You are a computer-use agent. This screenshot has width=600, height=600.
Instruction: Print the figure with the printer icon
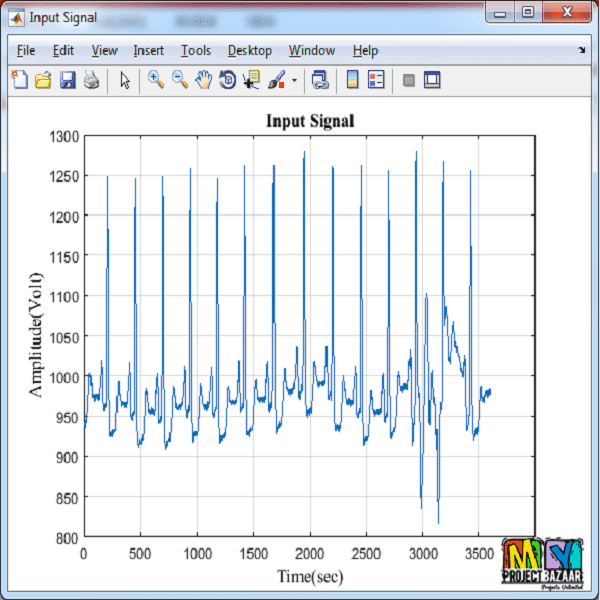coord(91,80)
